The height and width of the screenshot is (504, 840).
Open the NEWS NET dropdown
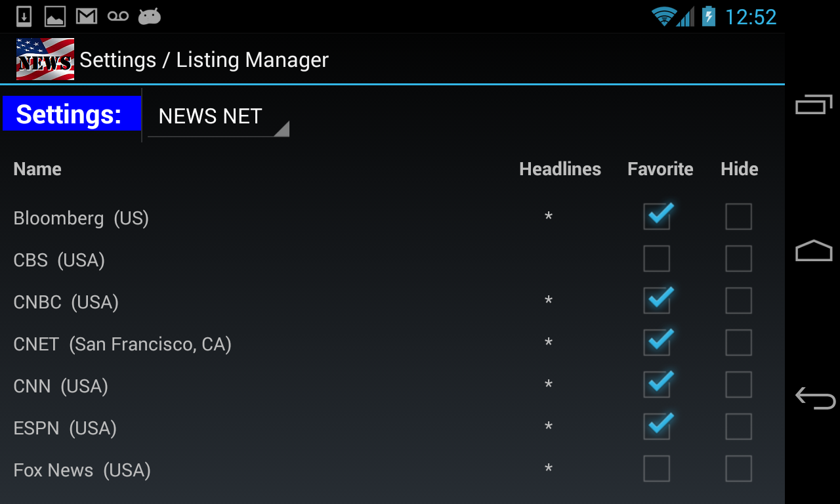218,117
